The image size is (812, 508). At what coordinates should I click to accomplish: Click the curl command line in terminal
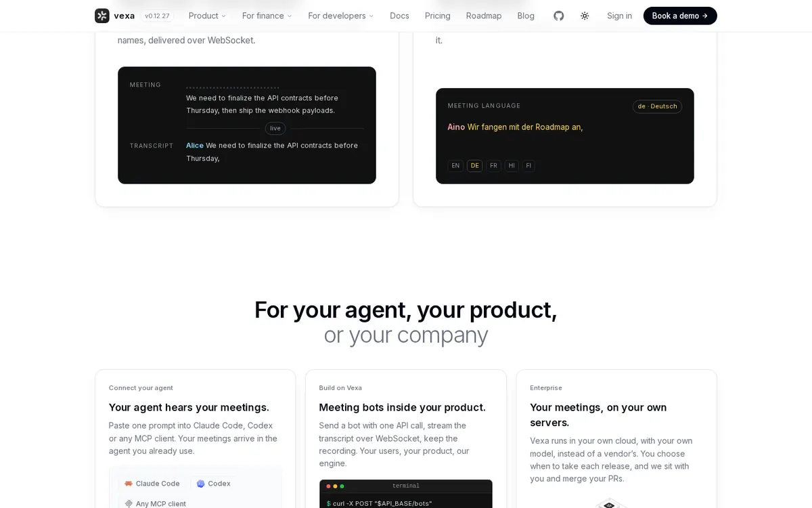(x=379, y=504)
